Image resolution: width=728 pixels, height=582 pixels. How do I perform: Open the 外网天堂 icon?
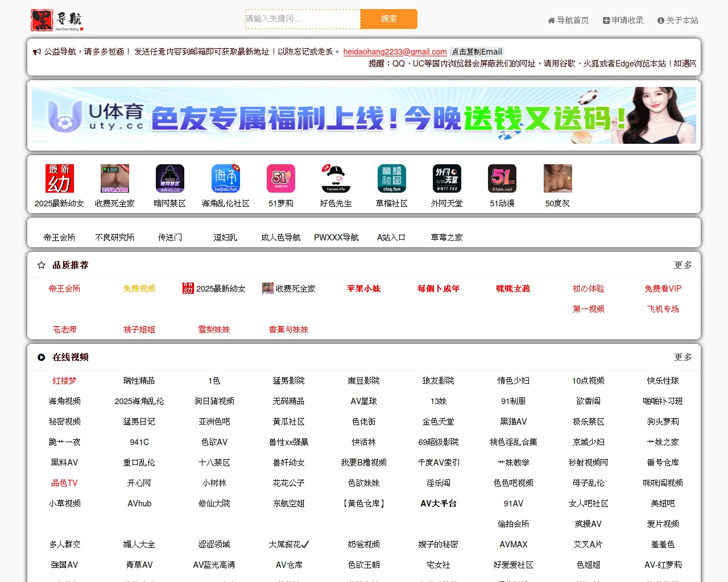pos(446,178)
